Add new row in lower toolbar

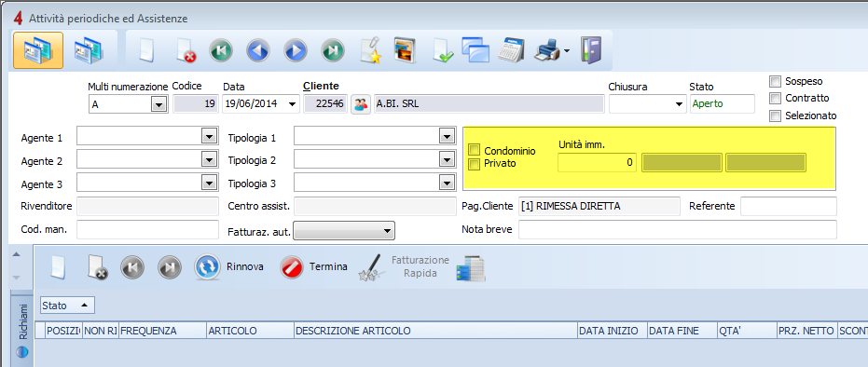point(58,267)
